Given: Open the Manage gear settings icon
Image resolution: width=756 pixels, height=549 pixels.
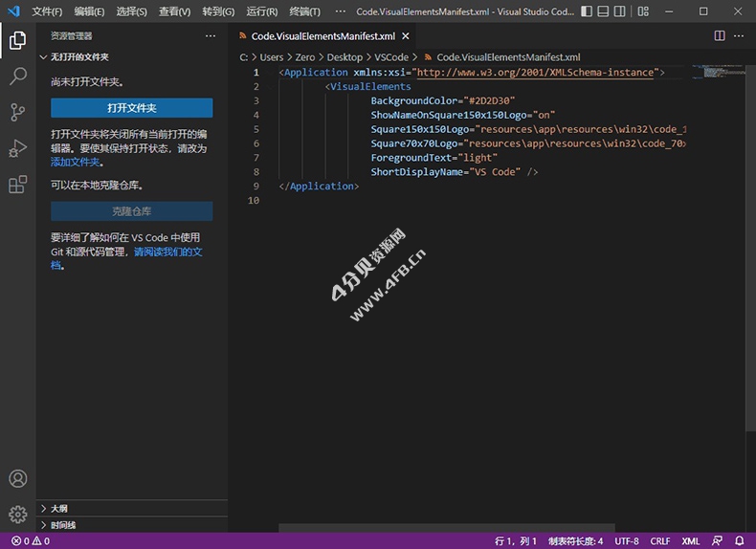Looking at the screenshot, I should tap(18, 515).
